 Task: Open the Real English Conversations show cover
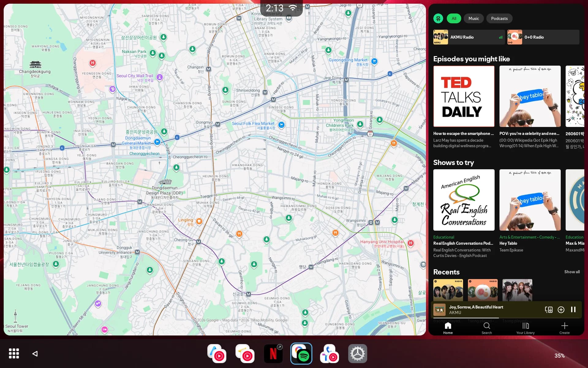(x=464, y=200)
